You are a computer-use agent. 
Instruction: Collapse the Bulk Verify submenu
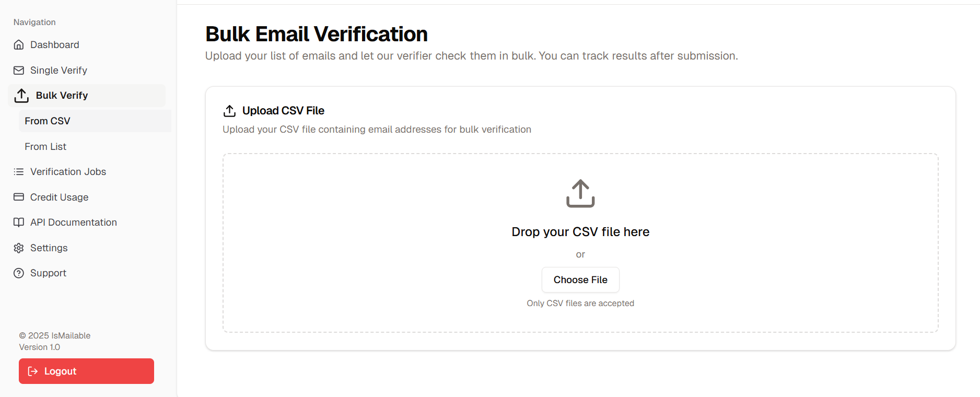(87, 96)
